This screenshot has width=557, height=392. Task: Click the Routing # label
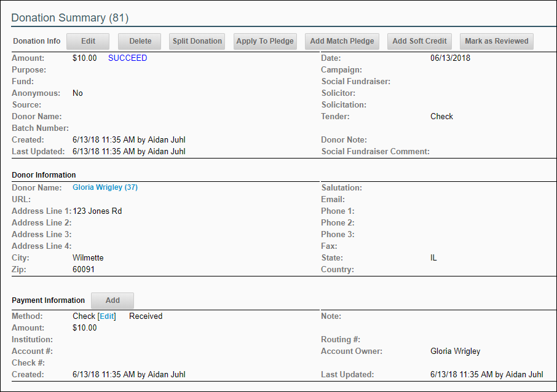(x=341, y=339)
